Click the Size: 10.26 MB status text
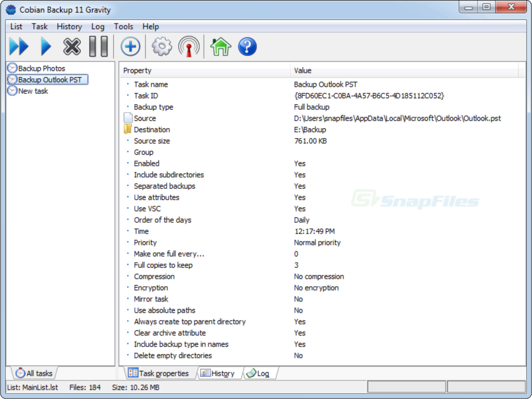Screen dimensions: 532x399 (135, 387)
